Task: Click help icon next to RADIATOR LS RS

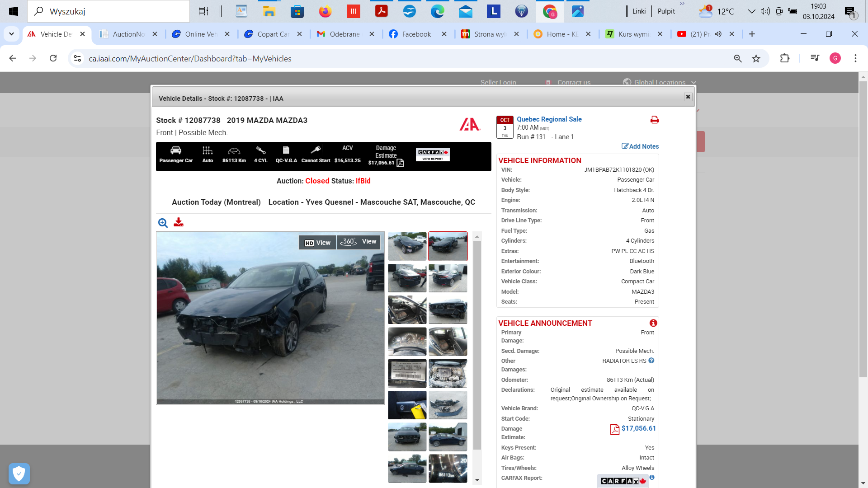Action: tap(651, 361)
